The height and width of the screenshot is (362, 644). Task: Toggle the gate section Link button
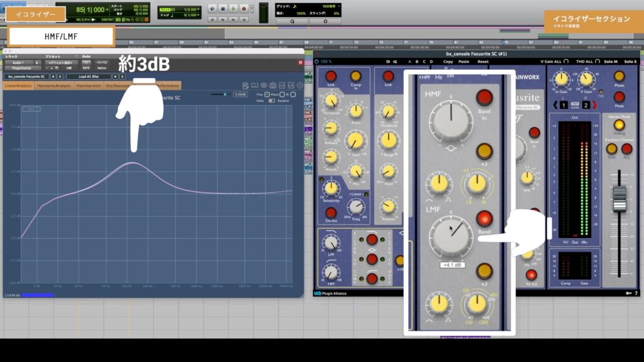(x=388, y=76)
